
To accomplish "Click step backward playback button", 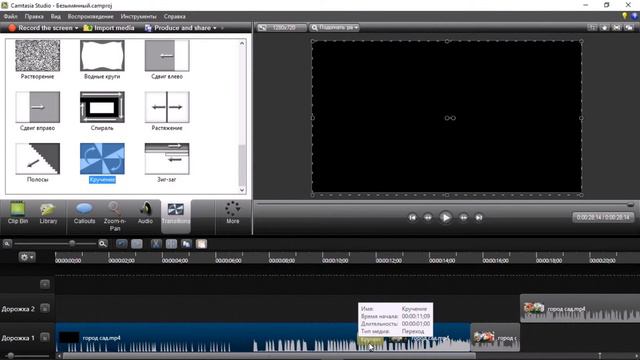I will coord(428,218).
